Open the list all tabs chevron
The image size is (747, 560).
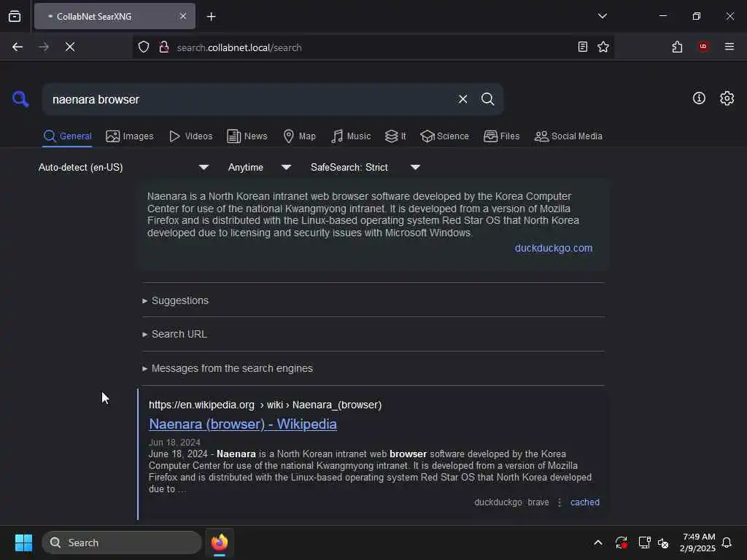point(602,16)
